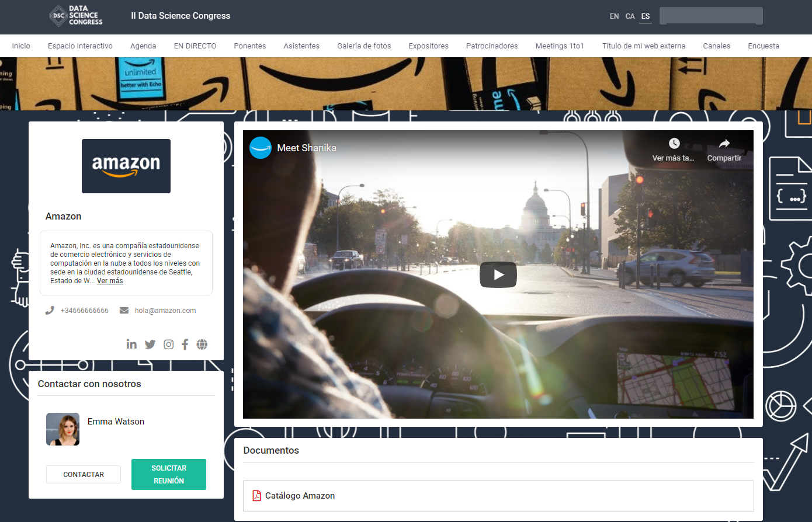Click the Compartir share arrow icon
The height and width of the screenshot is (522, 812).
click(x=724, y=143)
